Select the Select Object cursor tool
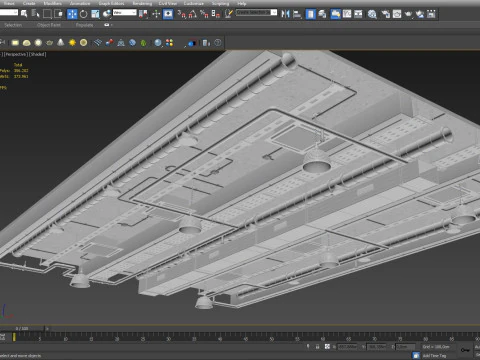Image resolution: width=480 pixels, height=360 pixels. pyautogui.click(x=24, y=14)
